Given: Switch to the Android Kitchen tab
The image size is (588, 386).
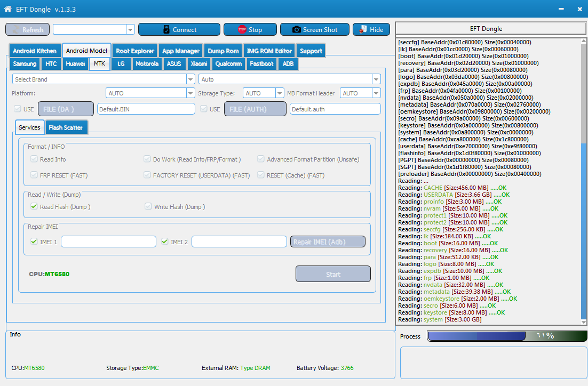Looking at the screenshot, I should (x=35, y=51).
